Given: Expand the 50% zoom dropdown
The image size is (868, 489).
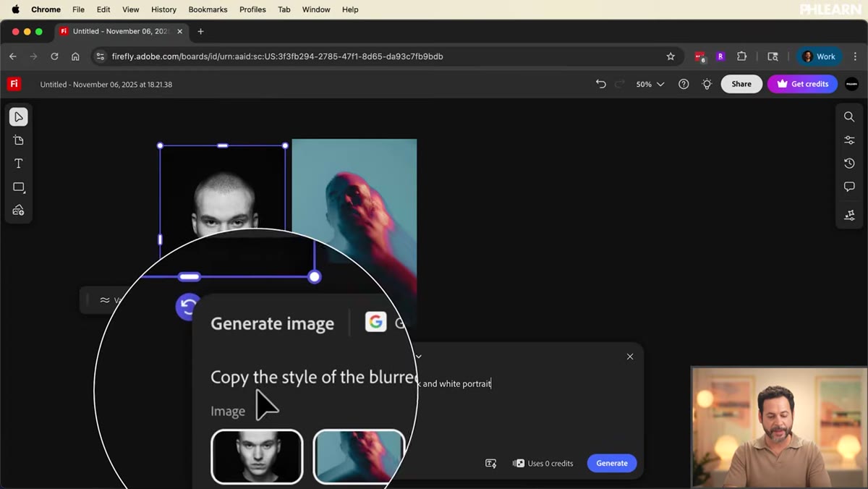Looking at the screenshot, I should 650,84.
